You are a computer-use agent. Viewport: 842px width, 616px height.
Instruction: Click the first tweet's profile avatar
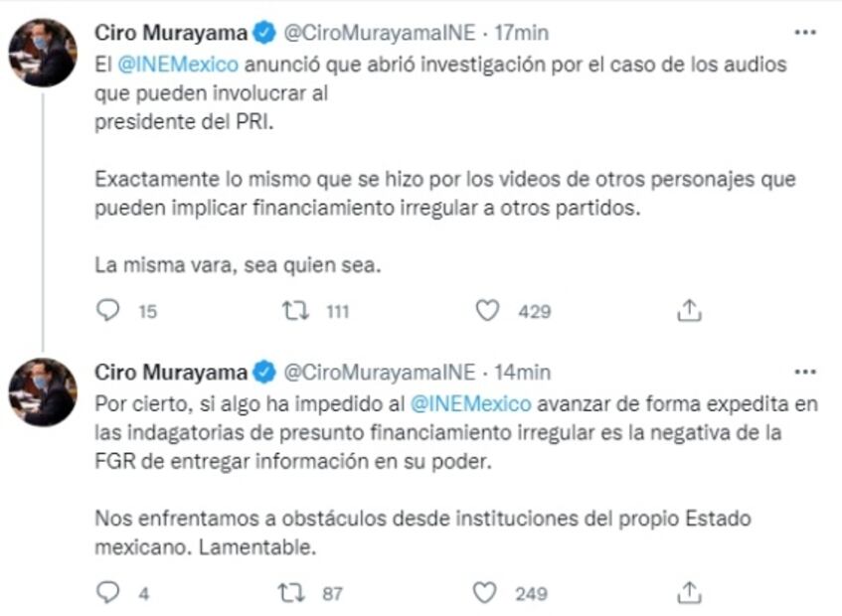point(42,52)
